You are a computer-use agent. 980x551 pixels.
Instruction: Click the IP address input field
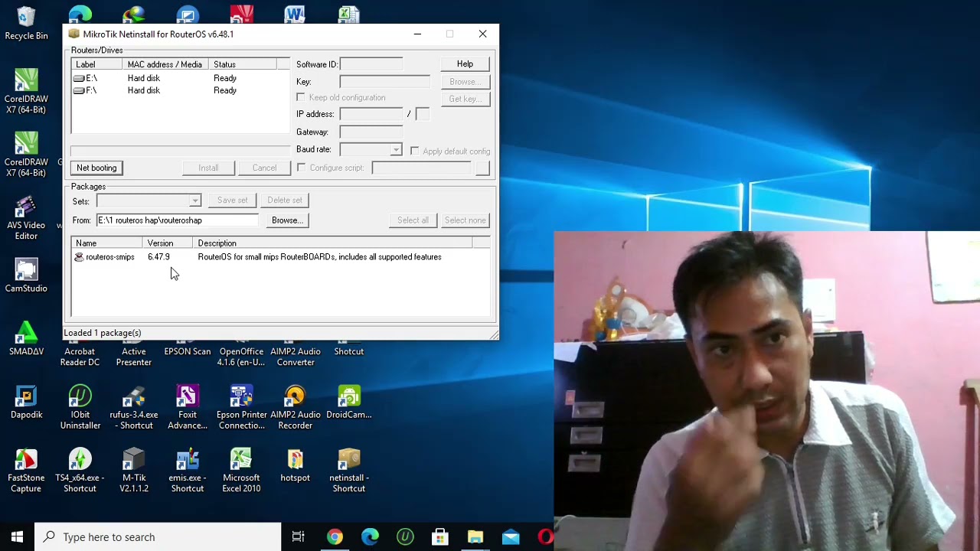(x=371, y=114)
